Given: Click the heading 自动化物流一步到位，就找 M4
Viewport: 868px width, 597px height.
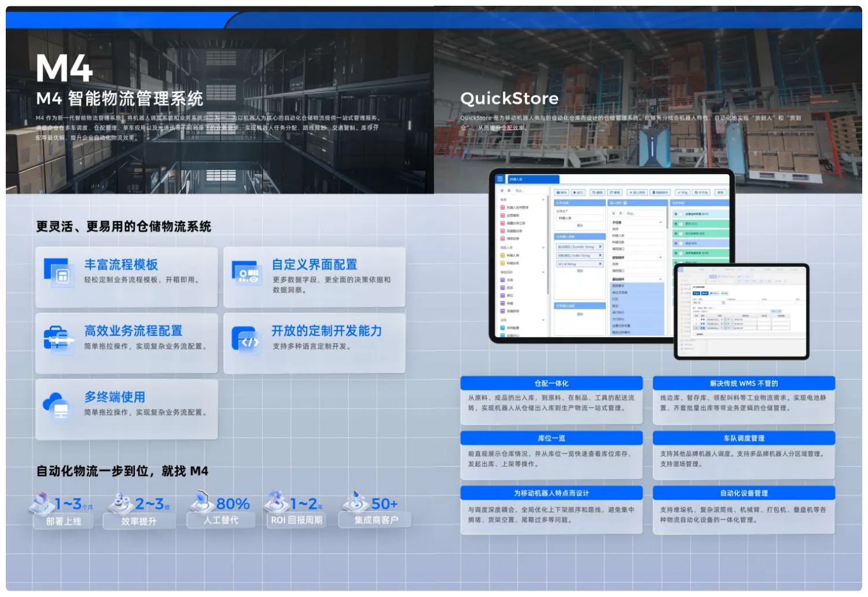Looking at the screenshot, I should point(122,471).
